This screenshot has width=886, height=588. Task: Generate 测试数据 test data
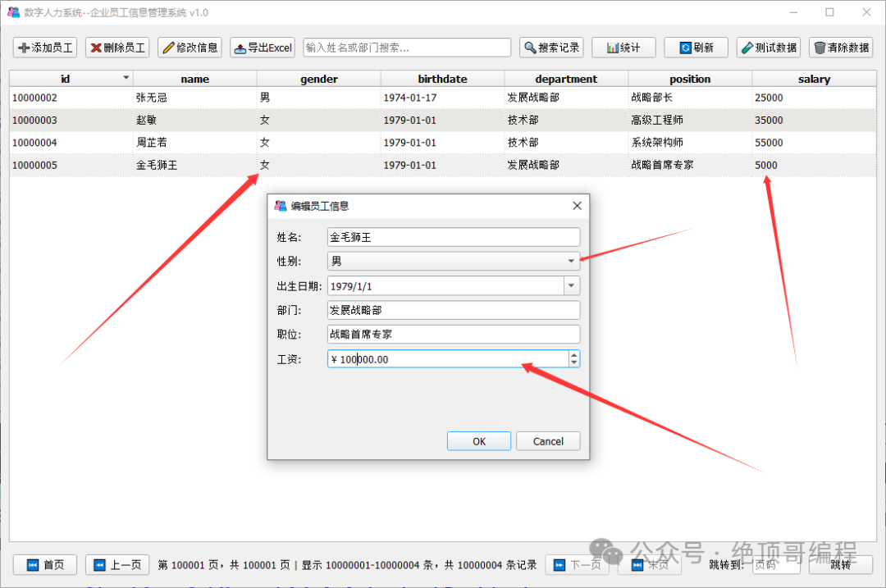tap(769, 48)
